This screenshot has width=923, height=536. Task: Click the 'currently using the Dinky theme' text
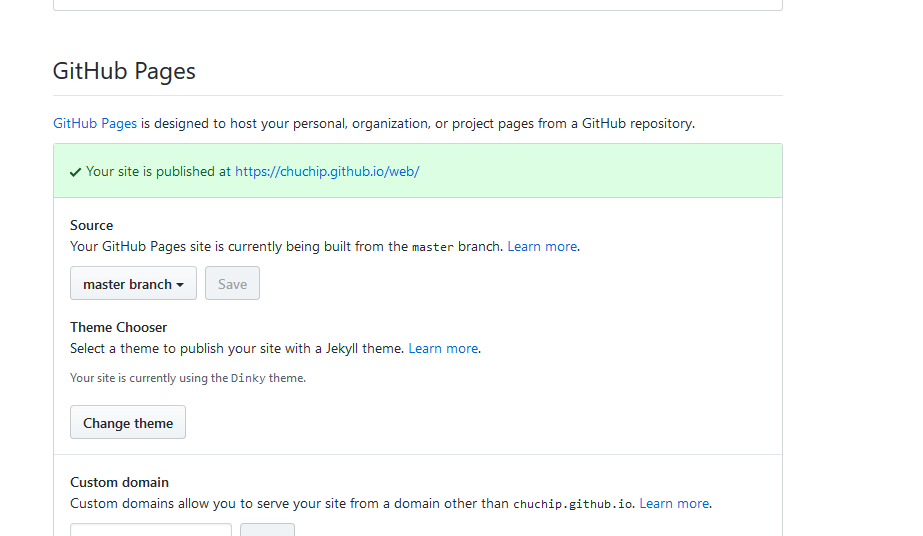point(188,378)
